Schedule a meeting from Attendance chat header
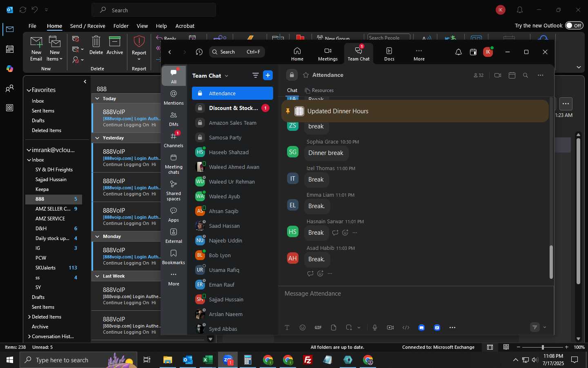Viewport: 588px width, 368px height. click(x=512, y=75)
